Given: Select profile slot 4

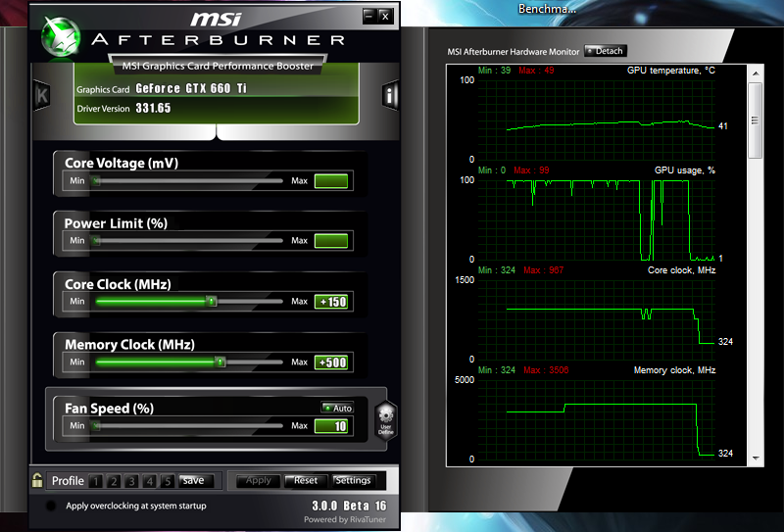Looking at the screenshot, I should (x=150, y=481).
